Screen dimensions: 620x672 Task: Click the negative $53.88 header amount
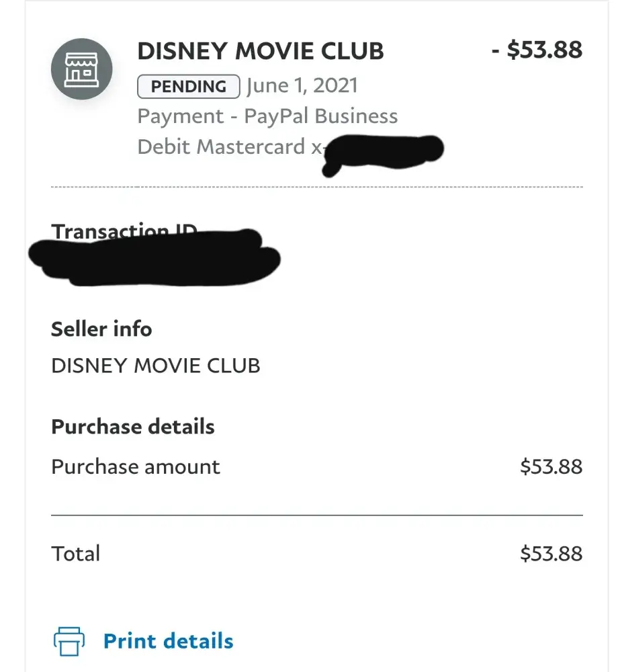(x=537, y=50)
